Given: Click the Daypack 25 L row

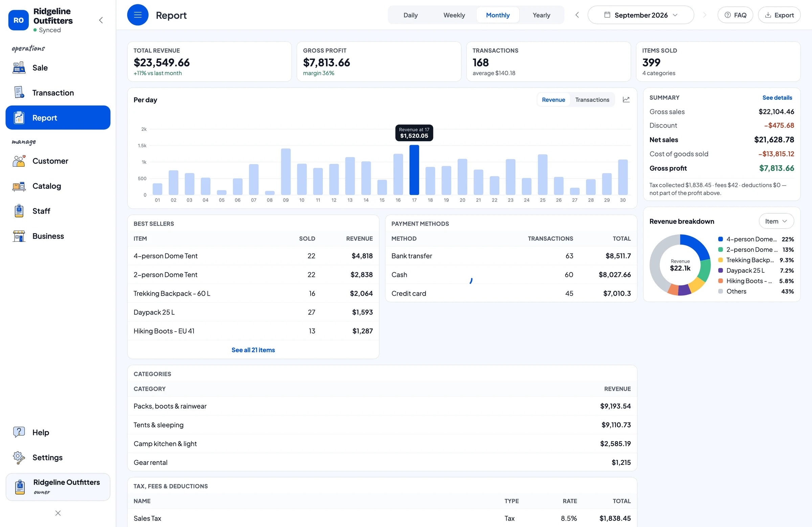Looking at the screenshot, I should [253, 312].
